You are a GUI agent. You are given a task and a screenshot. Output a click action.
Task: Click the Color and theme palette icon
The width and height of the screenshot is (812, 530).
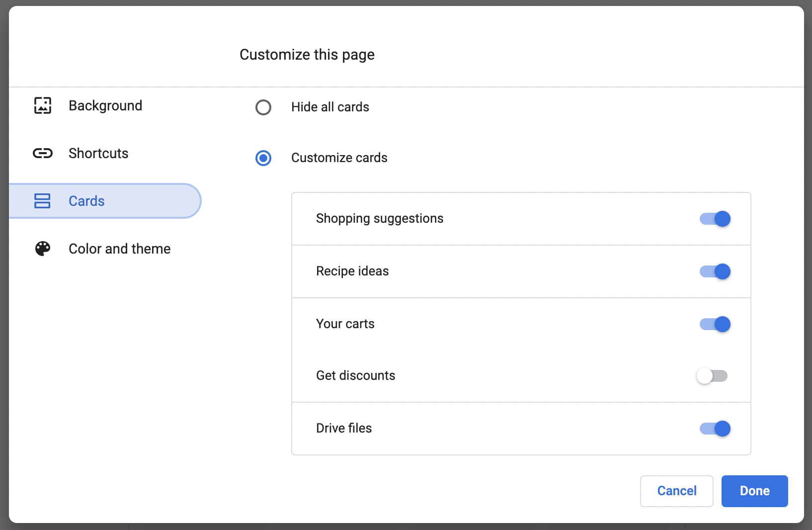tap(43, 249)
